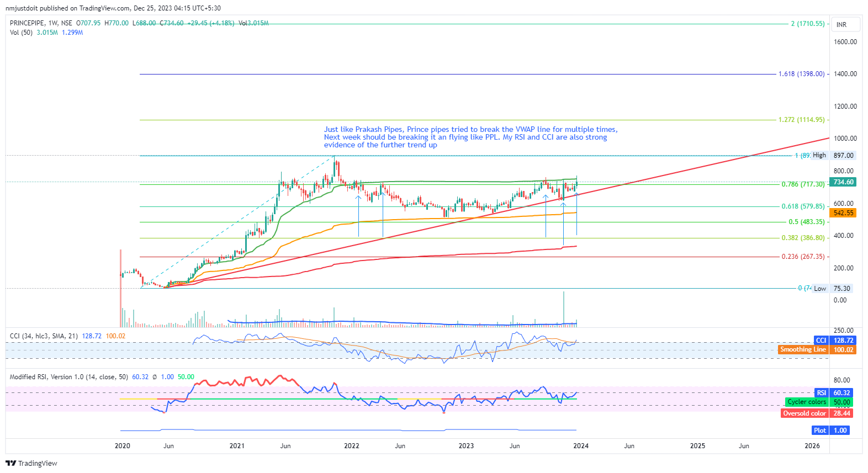
Task: Select the Smoothing Line tag
Action: (x=803, y=350)
